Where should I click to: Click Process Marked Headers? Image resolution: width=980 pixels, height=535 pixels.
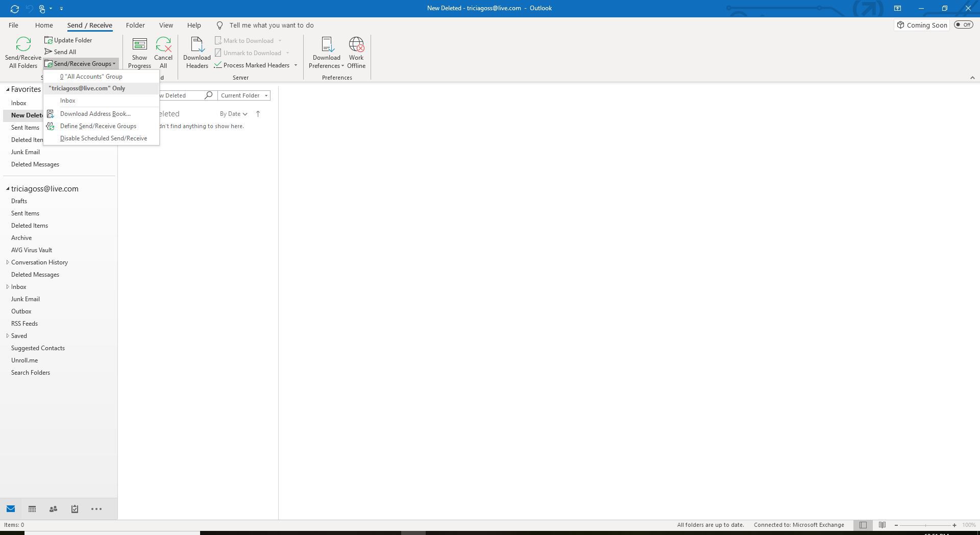pyautogui.click(x=252, y=65)
